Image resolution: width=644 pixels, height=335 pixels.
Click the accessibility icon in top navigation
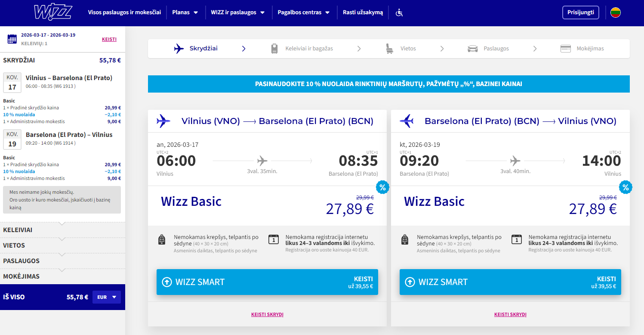pos(399,13)
